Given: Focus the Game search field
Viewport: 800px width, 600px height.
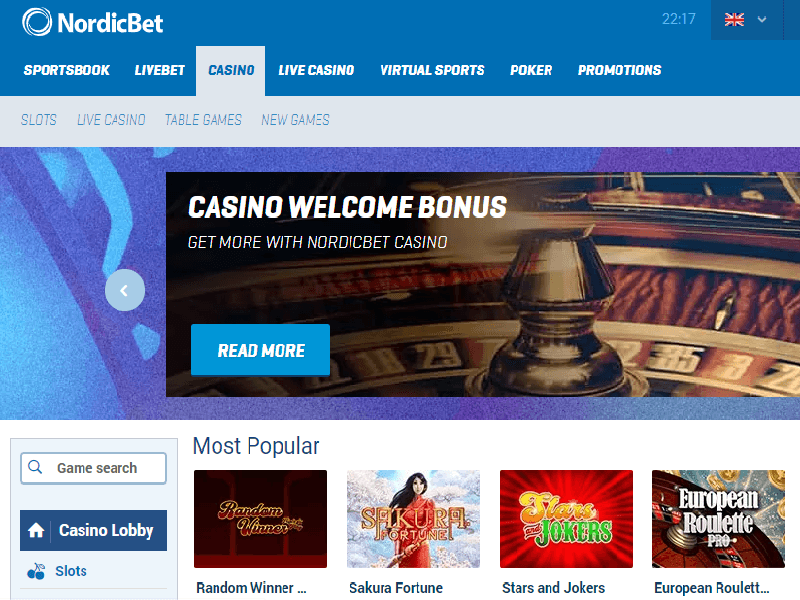Looking at the screenshot, I should (93, 468).
